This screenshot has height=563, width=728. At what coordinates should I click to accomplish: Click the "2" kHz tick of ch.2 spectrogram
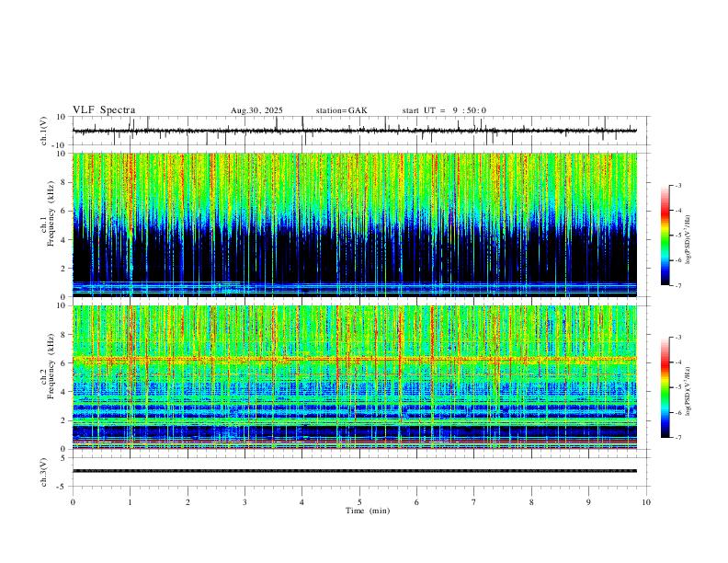click(x=64, y=420)
